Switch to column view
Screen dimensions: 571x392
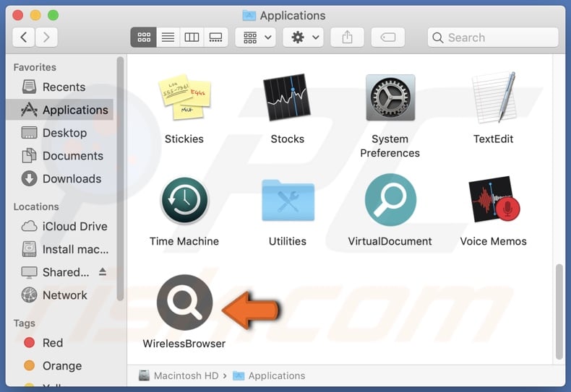192,37
